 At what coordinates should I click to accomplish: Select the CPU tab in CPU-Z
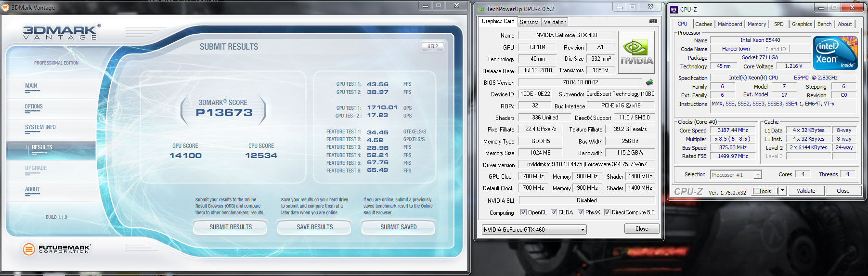point(682,24)
